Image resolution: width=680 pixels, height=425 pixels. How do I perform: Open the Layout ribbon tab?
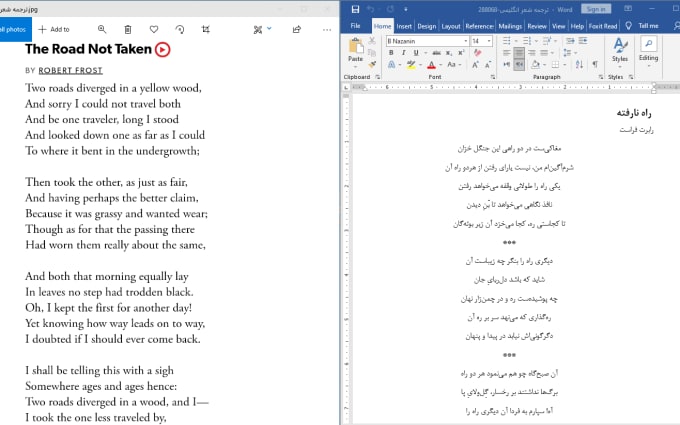451,26
